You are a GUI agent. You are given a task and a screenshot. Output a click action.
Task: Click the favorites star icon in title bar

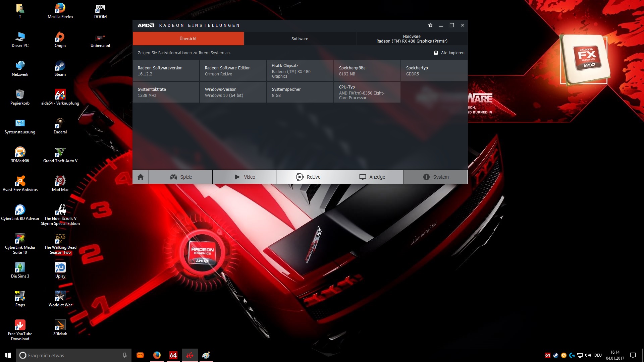coord(430,25)
